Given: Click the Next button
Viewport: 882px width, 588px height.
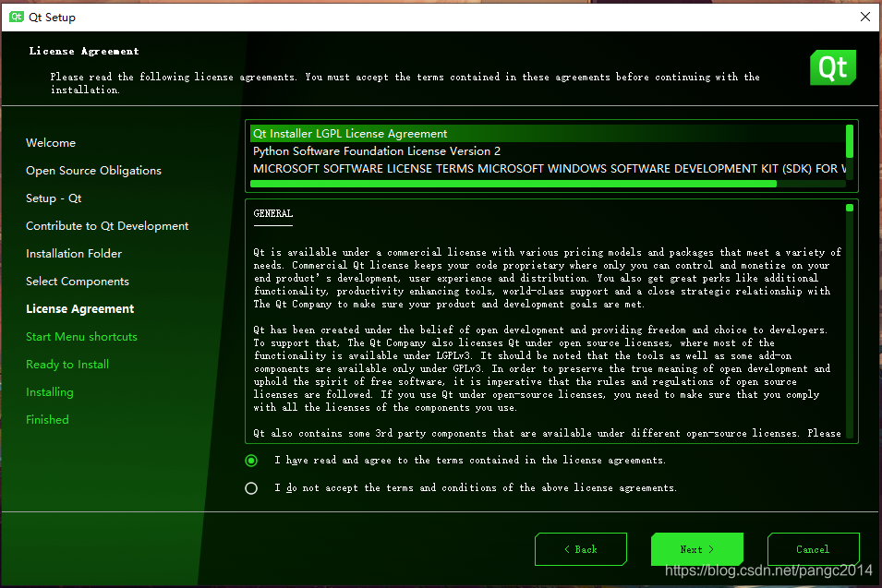Looking at the screenshot, I should (697, 549).
